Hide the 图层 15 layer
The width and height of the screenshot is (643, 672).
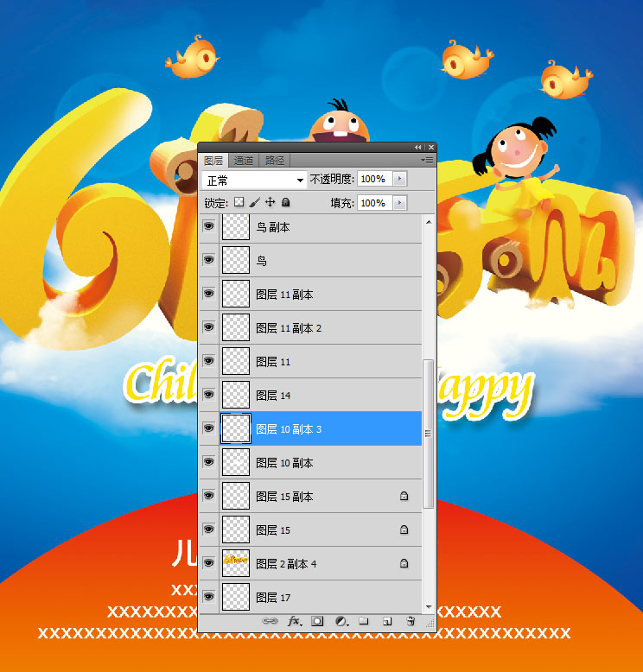pos(209,529)
